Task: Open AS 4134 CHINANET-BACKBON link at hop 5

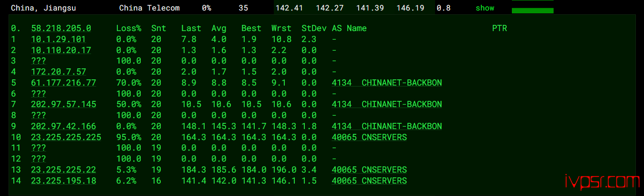Action: (x=387, y=83)
